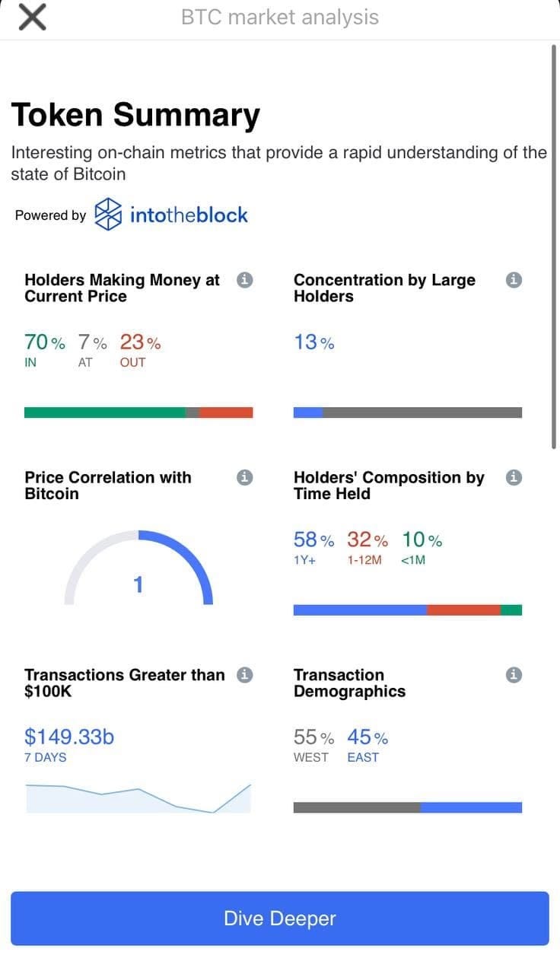The height and width of the screenshot is (974, 560).
Task: Show info for Holders' Composition by Time Held
Action: tap(514, 477)
